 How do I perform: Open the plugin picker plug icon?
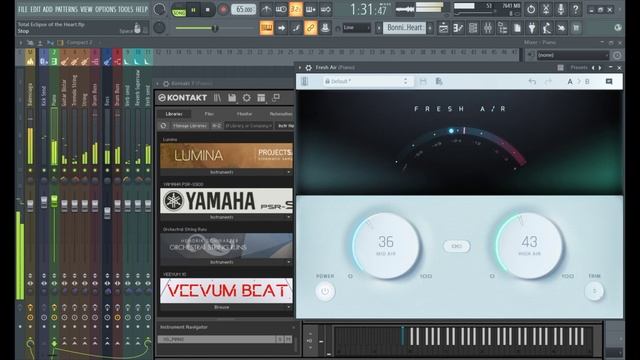(x=532, y=28)
